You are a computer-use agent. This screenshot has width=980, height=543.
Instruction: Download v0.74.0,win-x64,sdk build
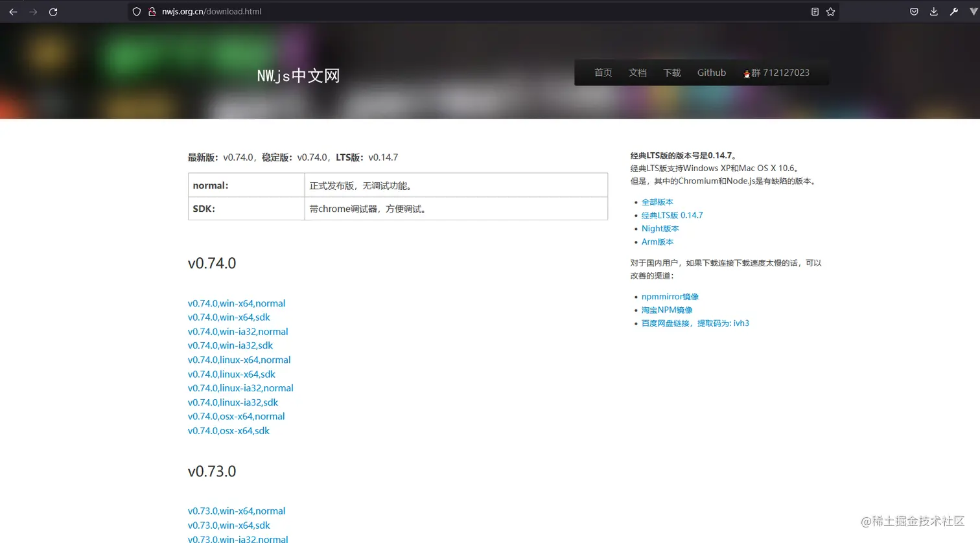(x=229, y=317)
